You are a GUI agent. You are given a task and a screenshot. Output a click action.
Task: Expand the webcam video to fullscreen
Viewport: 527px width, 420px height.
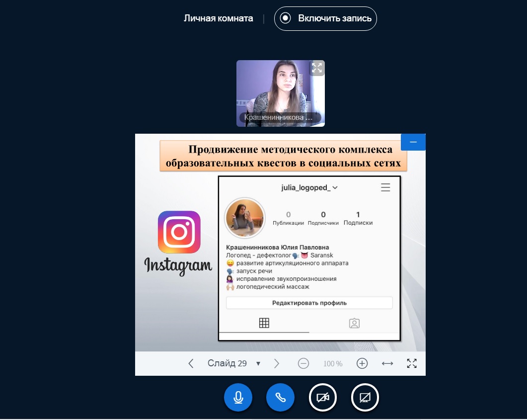tap(317, 68)
